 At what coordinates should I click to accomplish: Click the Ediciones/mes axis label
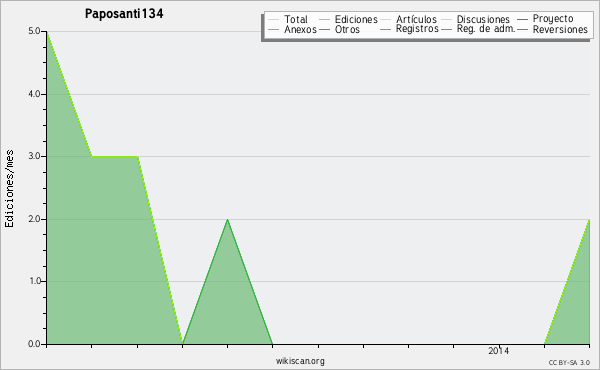point(9,189)
